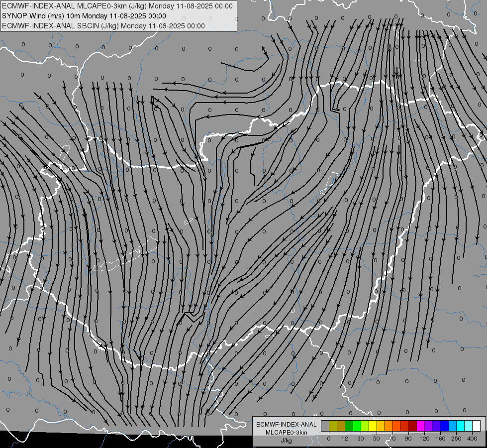Click the legend tick value 70

(392, 439)
